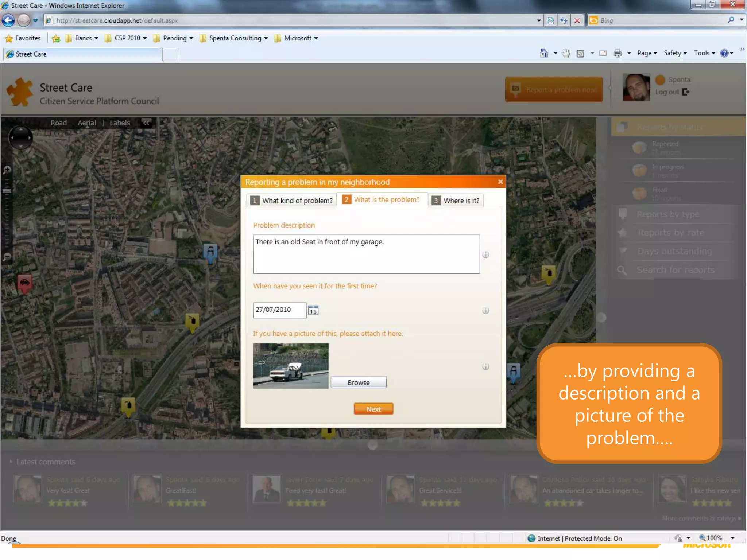The width and height of the screenshot is (747, 560).
Task: Select the Where is it tab
Action: coord(456,201)
